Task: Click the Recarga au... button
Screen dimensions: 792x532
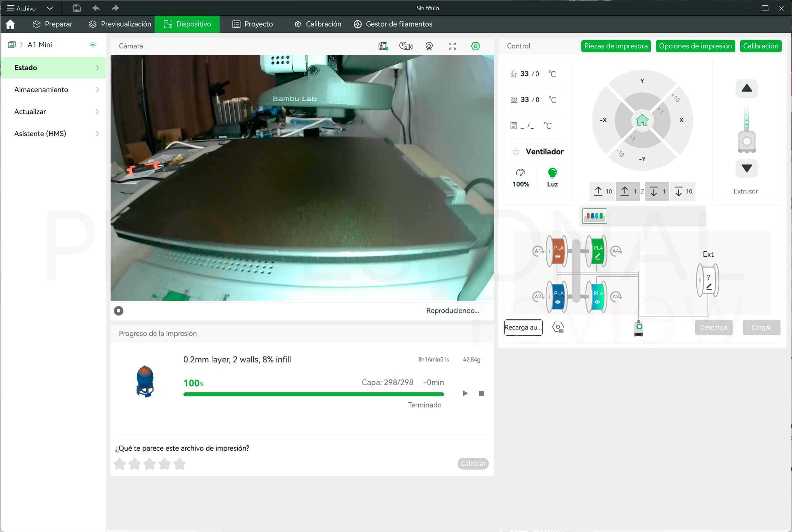Action: (523, 327)
